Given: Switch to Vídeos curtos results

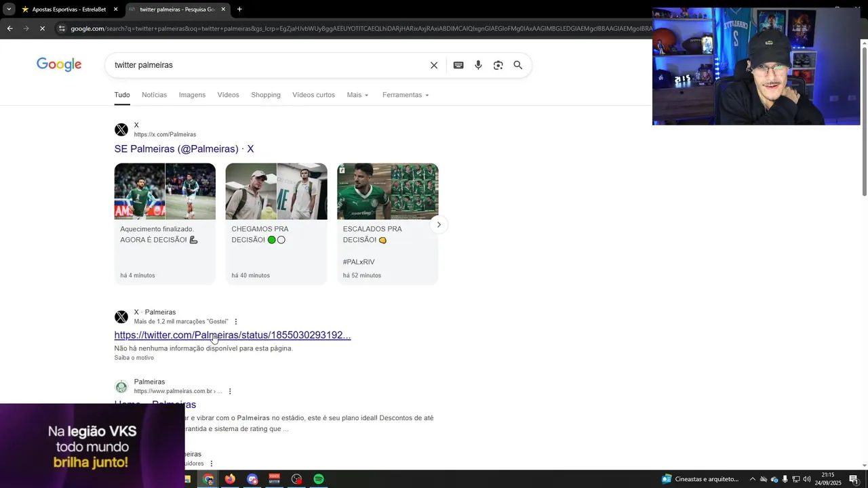Looking at the screenshot, I should click(x=313, y=95).
